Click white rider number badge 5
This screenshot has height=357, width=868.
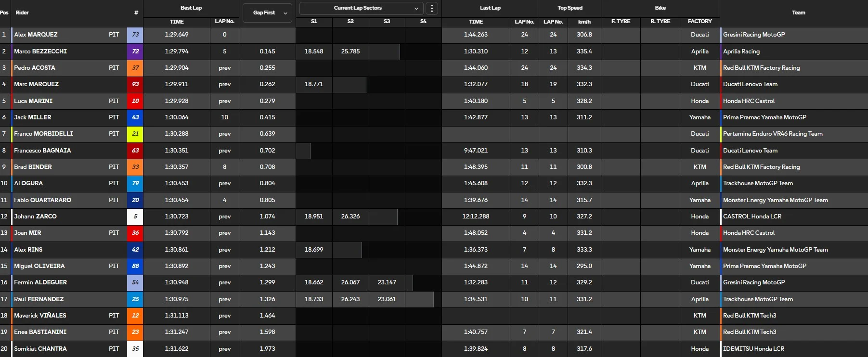[x=135, y=217]
